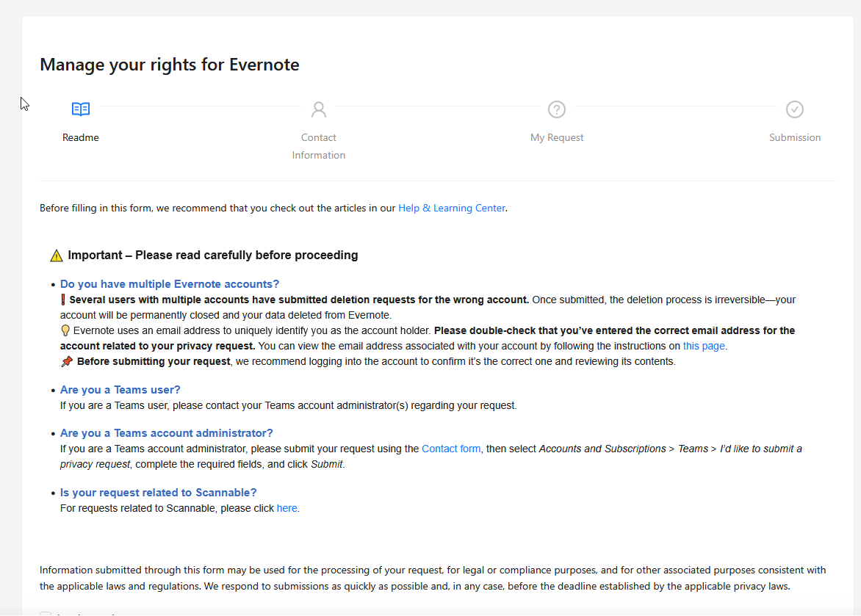Screen dimensions: 861x616
Task: Click 'Is your request related to Scannable?' heading
Action: (158, 493)
